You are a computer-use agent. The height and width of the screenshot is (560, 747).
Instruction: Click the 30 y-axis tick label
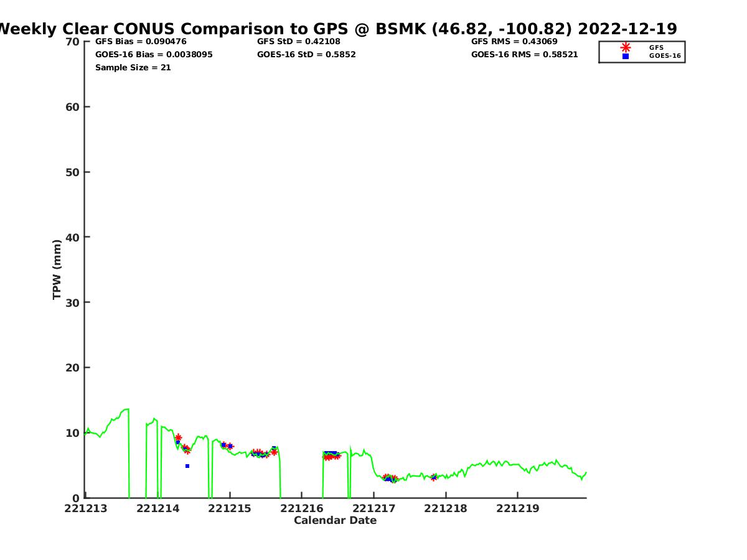pos(72,302)
